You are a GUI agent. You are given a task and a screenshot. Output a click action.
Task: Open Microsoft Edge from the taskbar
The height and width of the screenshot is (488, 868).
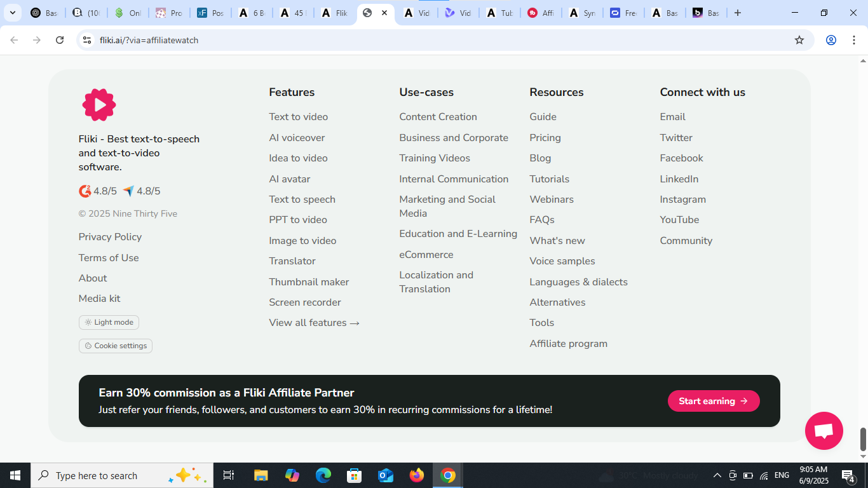coord(323,475)
